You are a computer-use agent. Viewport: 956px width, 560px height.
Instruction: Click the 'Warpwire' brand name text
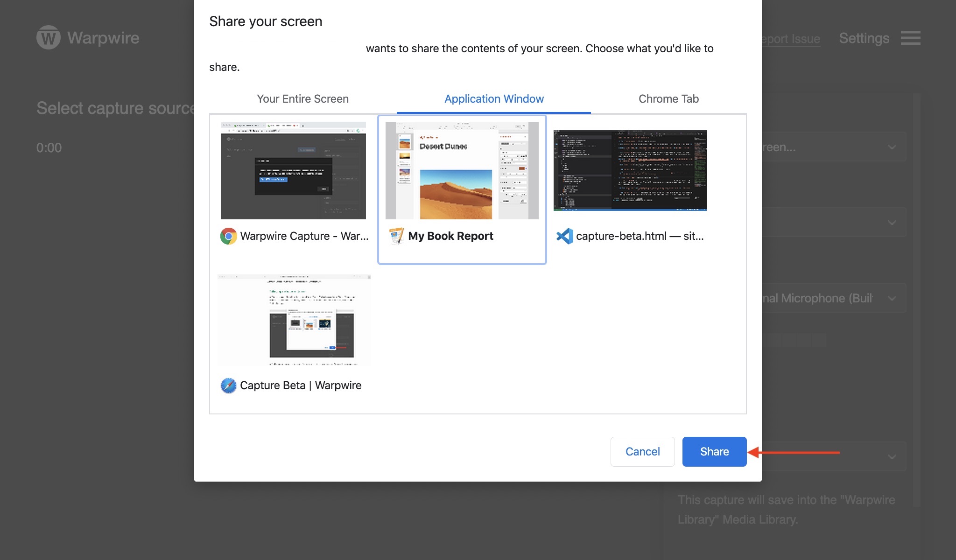tap(103, 38)
